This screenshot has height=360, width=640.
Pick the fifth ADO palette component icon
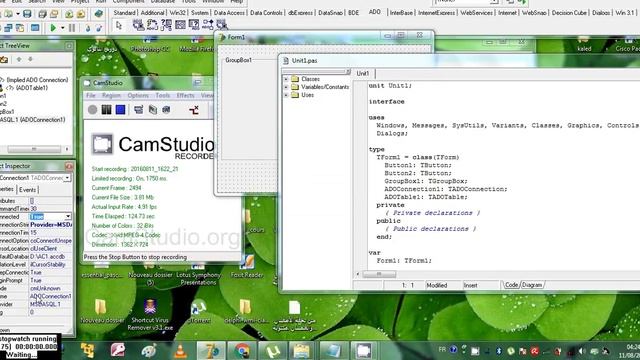[x=194, y=25]
